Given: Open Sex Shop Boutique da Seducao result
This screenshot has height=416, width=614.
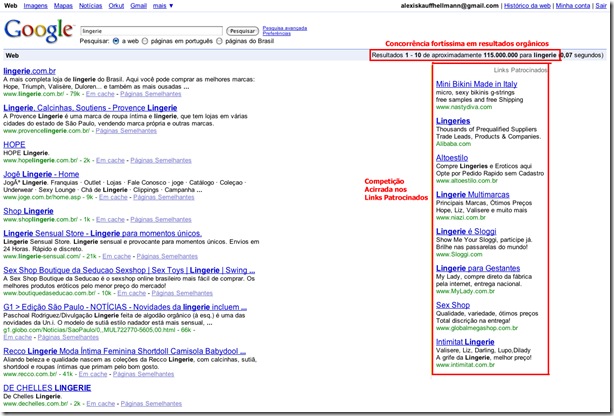Looking at the screenshot, I should click(x=129, y=270).
